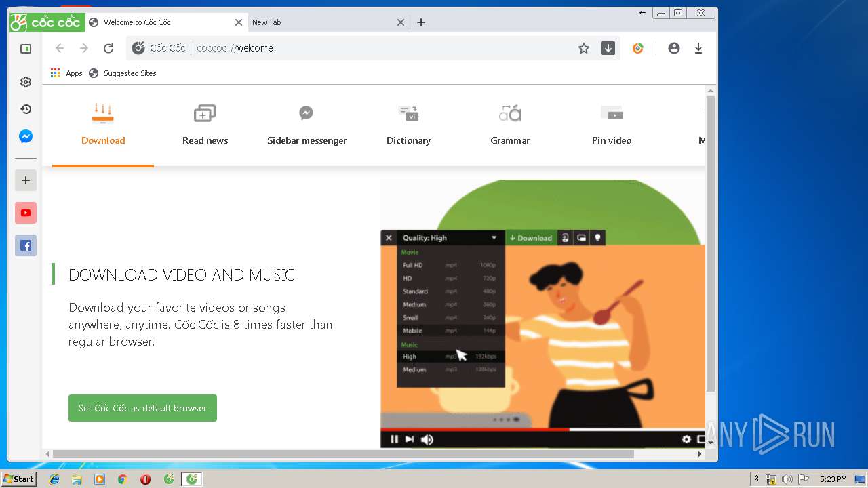Screen dimensions: 868x488
Task: Open Facebook sidebar shortcut
Action: 26,245
